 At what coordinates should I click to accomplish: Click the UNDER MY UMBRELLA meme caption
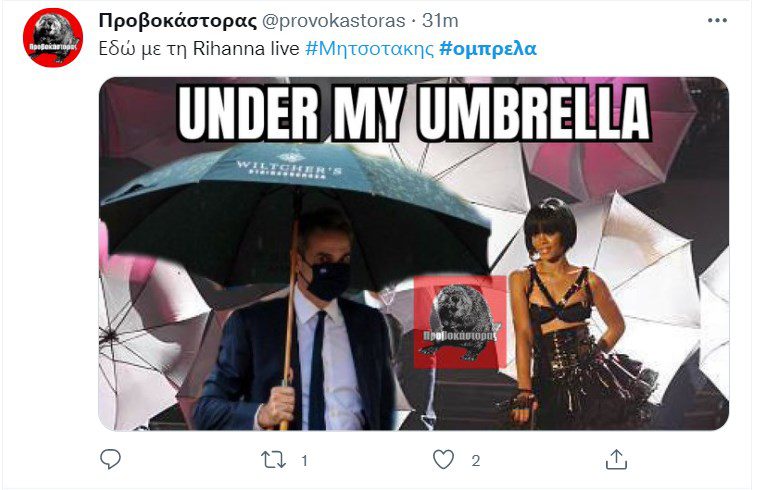click(414, 114)
